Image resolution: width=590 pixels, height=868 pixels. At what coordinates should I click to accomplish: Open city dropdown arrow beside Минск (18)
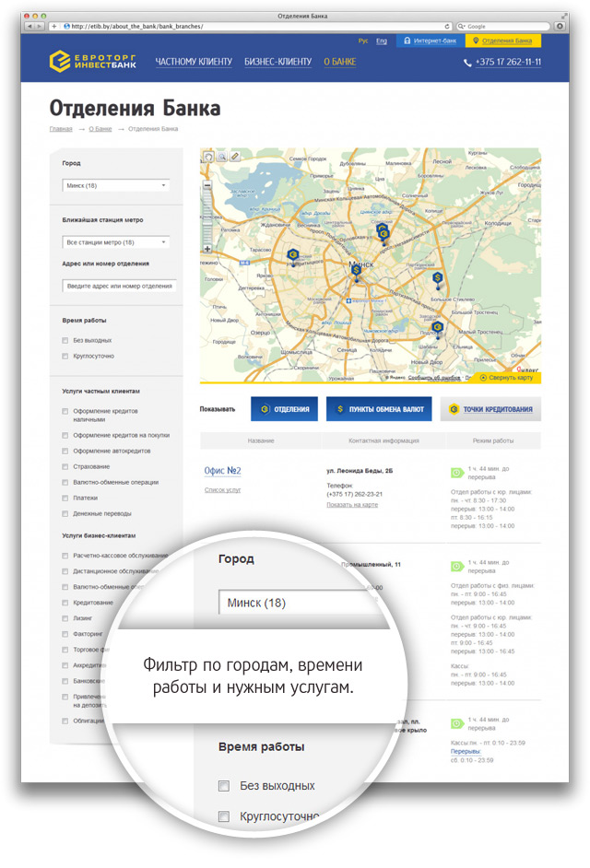(163, 185)
